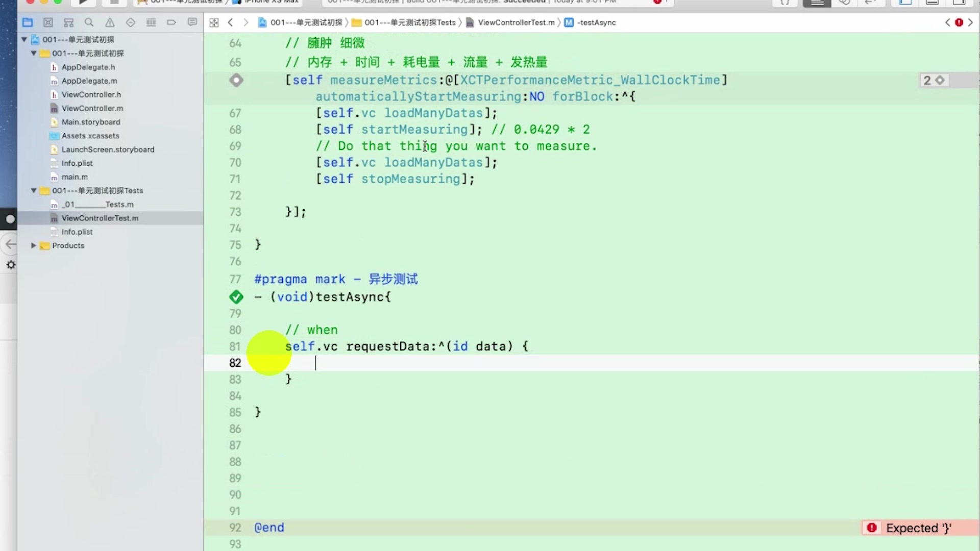Open Assets.xcassets catalog
This screenshot has height=551, width=980.
tap(90, 136)
